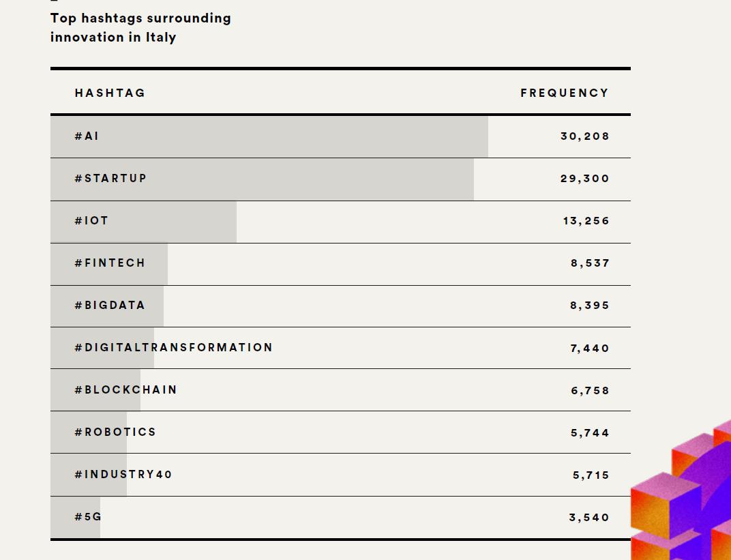Select the #BLOCKCHAIN hashtag label

(x=126, y=389)
